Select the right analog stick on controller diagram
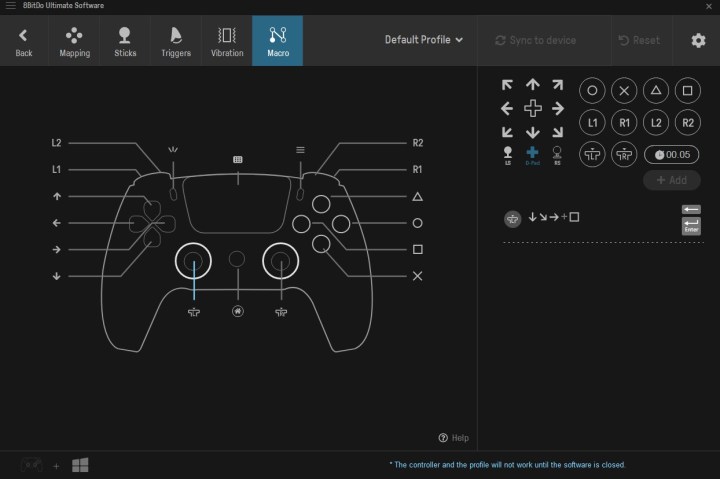 [x=282, y=261]
